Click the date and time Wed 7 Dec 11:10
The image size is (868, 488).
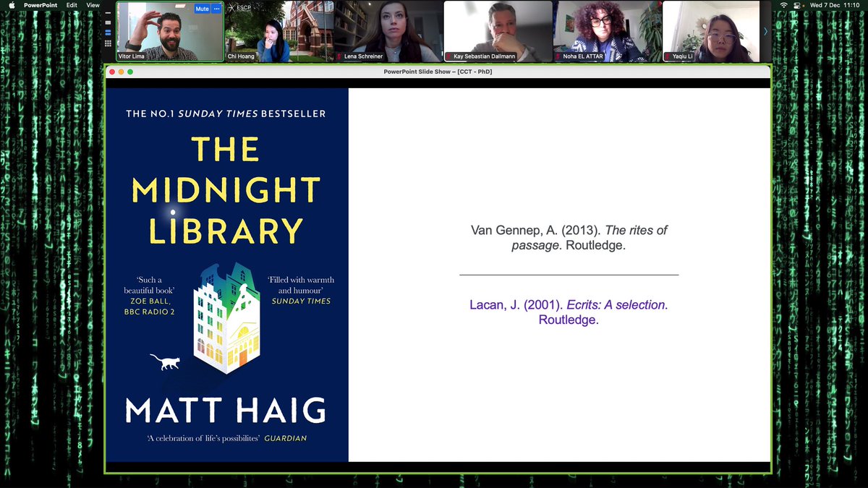836,5
